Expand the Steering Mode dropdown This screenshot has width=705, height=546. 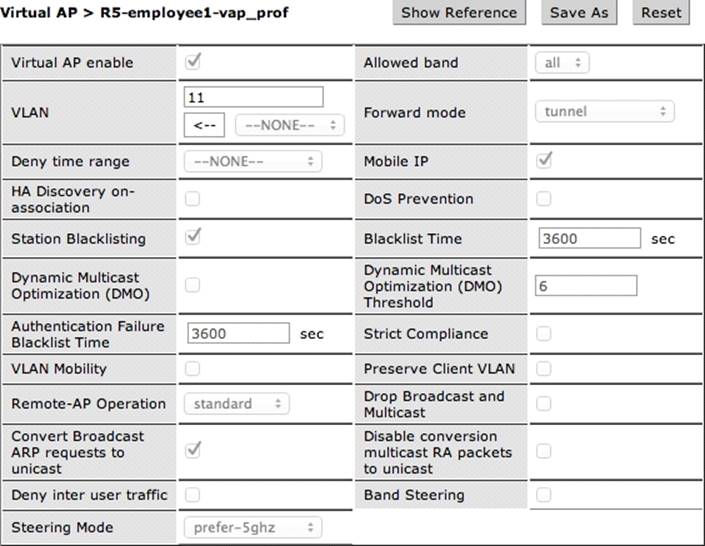tap(252, 527)
